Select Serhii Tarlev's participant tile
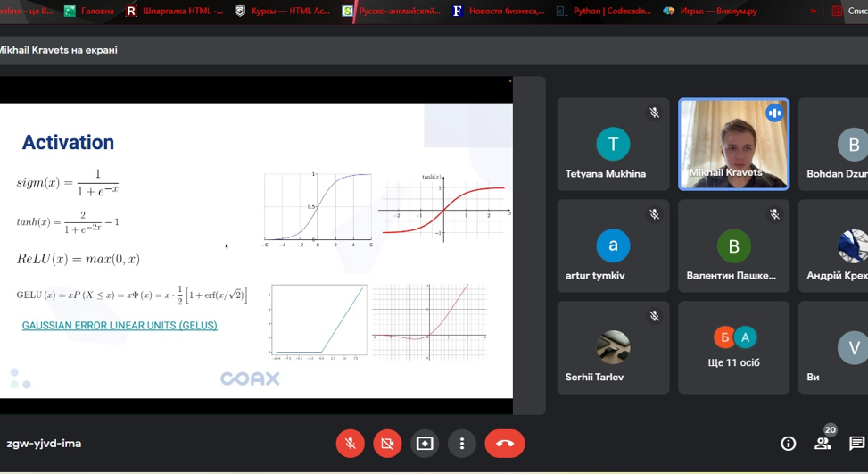The height and width of the screenshot is (474, 868). pos(613,347)
